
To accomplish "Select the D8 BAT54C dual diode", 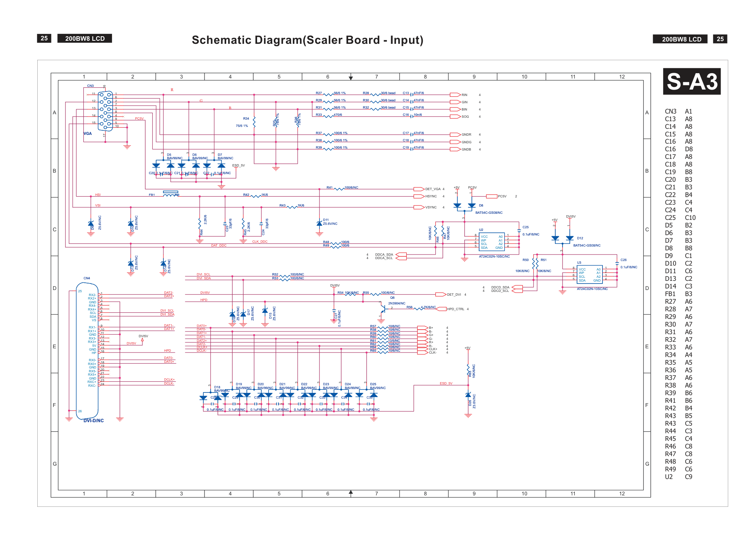I will pos(465,206).
